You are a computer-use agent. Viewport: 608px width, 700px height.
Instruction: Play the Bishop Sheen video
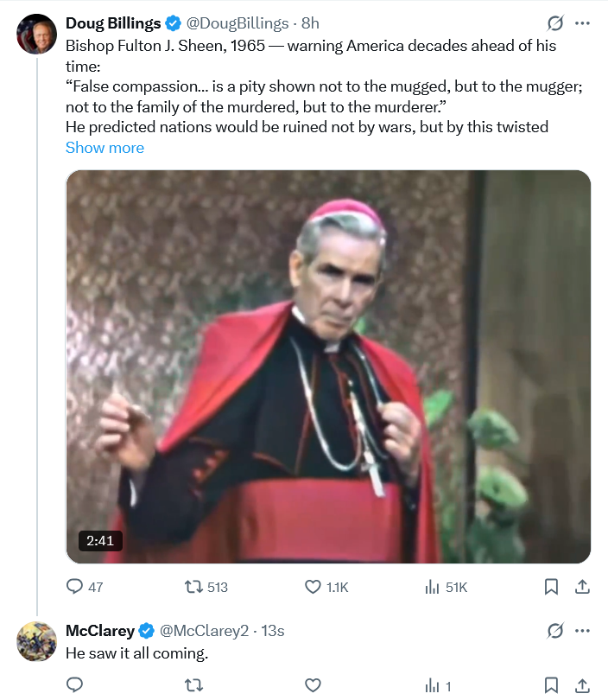(x=328, y=366)
